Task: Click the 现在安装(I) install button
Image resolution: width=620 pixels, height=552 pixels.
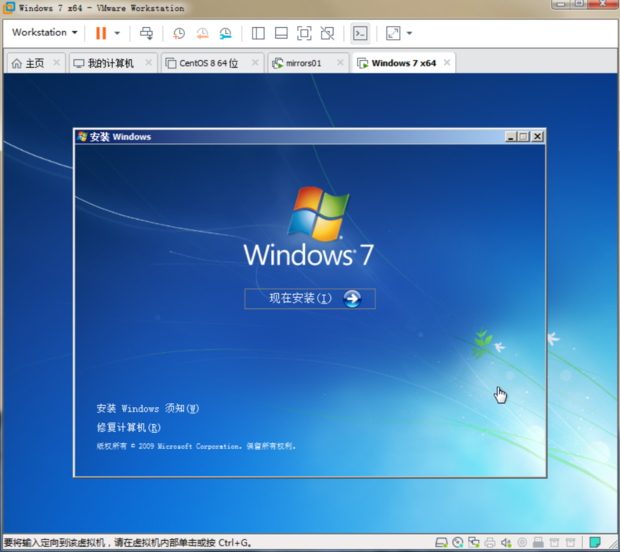Action: tap(310, 299)
